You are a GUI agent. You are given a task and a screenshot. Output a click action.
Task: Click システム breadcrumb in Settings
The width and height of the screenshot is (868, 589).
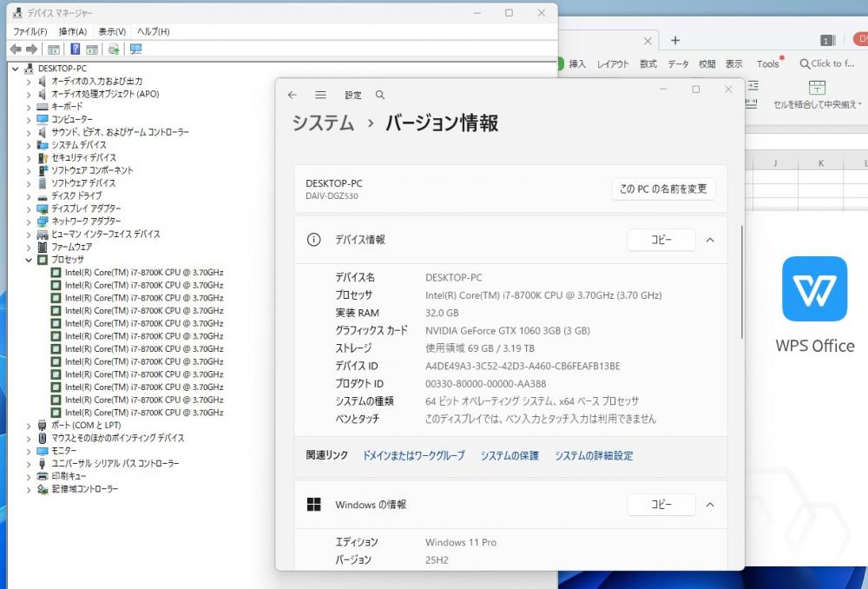[323, 123]
